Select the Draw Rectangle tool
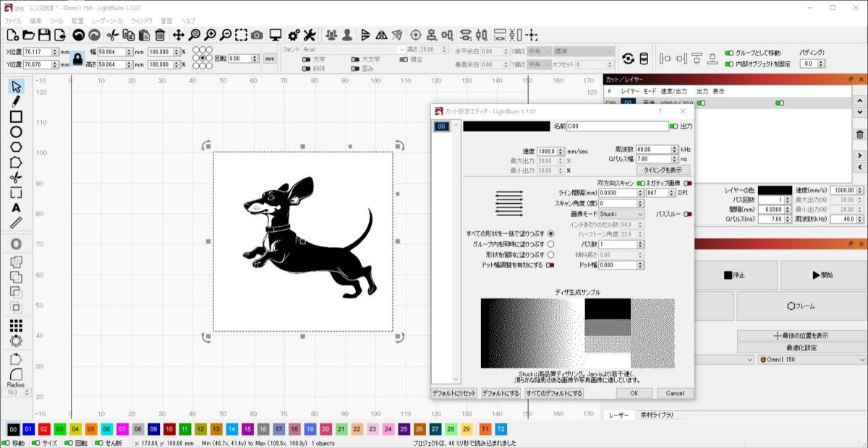Screen dimensions: 868x448 click(x=16, y=117)
